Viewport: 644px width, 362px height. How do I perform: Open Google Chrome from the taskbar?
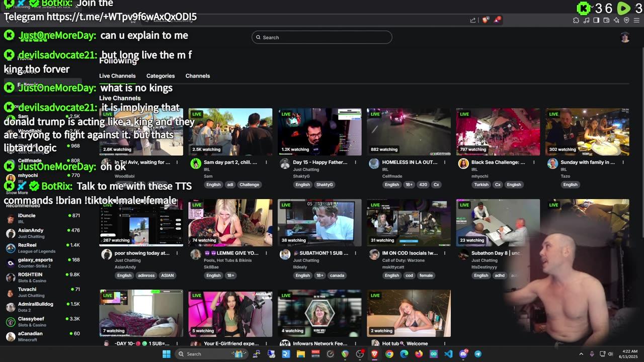[389, 354]
